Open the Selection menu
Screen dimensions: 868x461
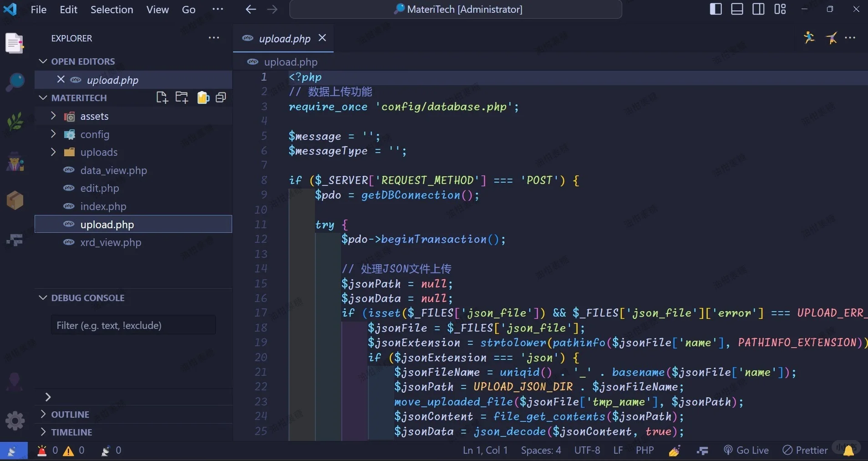tap(112, 10)
